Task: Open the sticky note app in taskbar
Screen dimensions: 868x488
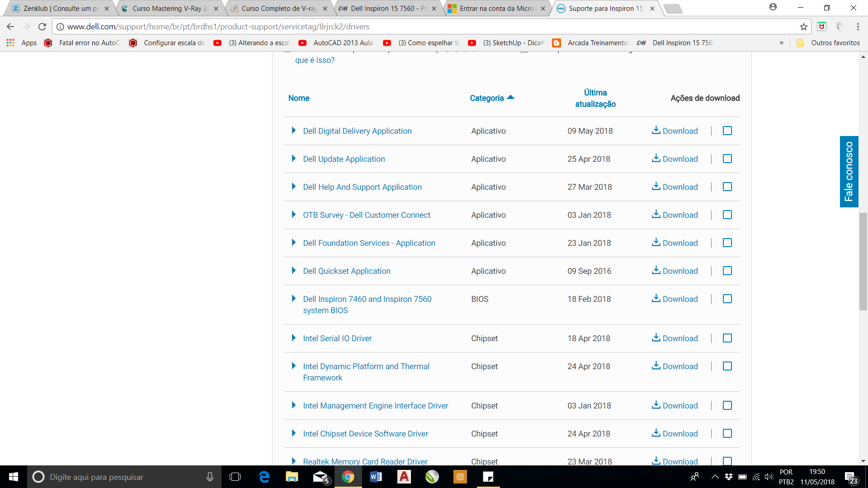Action: tap(488, 477)
